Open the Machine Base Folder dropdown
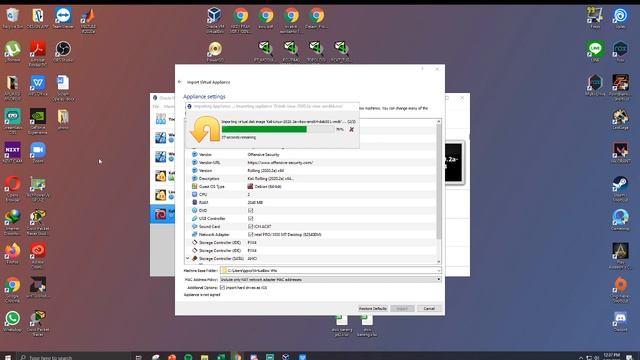Screen dimensions: 640x360 click(x=439, y=270)
